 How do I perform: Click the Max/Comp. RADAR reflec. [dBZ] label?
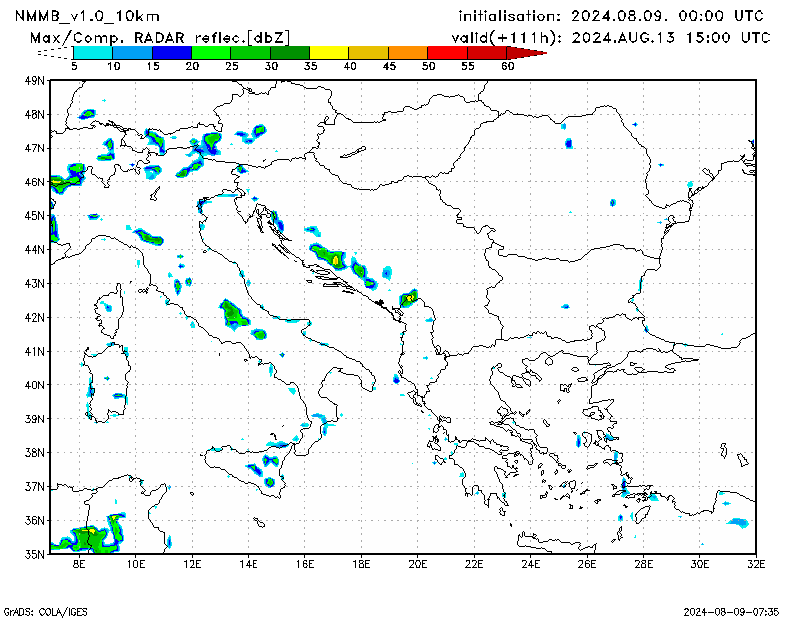160,36
